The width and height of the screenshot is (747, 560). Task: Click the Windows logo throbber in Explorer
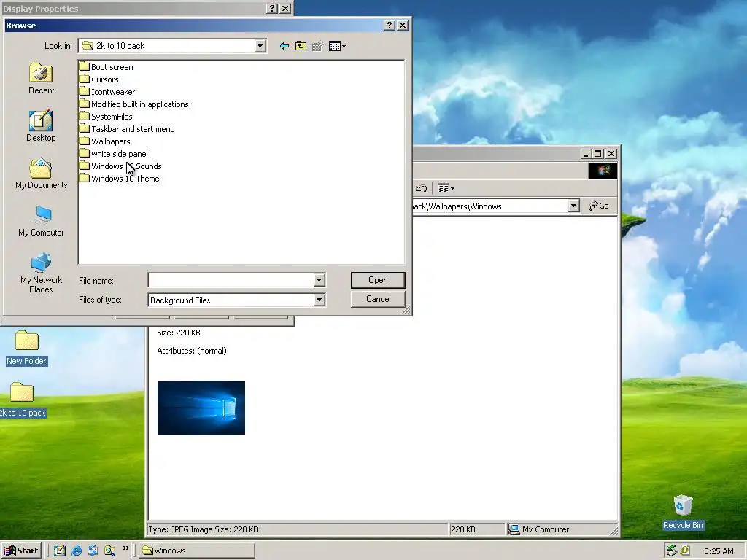603,171
